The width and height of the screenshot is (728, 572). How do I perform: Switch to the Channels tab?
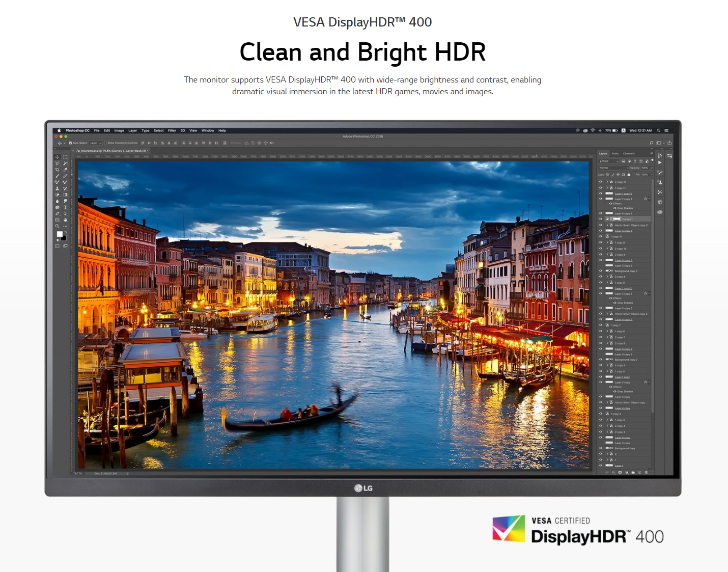[x=629, y=153]
